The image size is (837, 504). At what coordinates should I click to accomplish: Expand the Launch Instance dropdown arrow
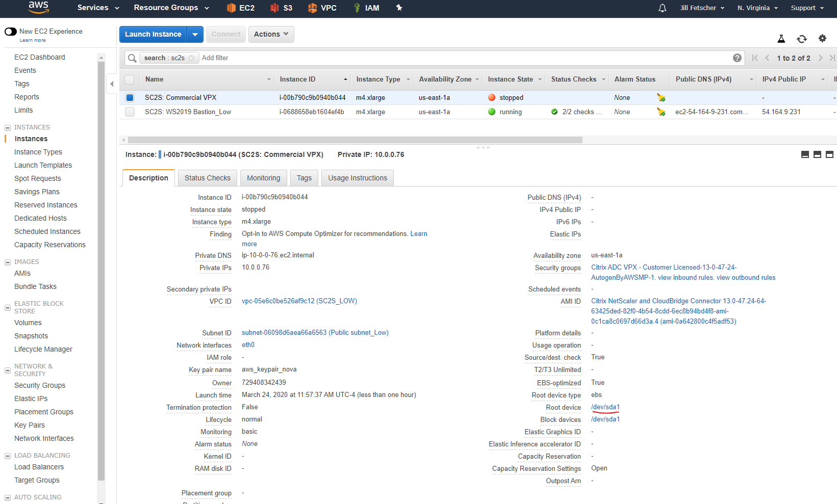click(x=195, y=34)
